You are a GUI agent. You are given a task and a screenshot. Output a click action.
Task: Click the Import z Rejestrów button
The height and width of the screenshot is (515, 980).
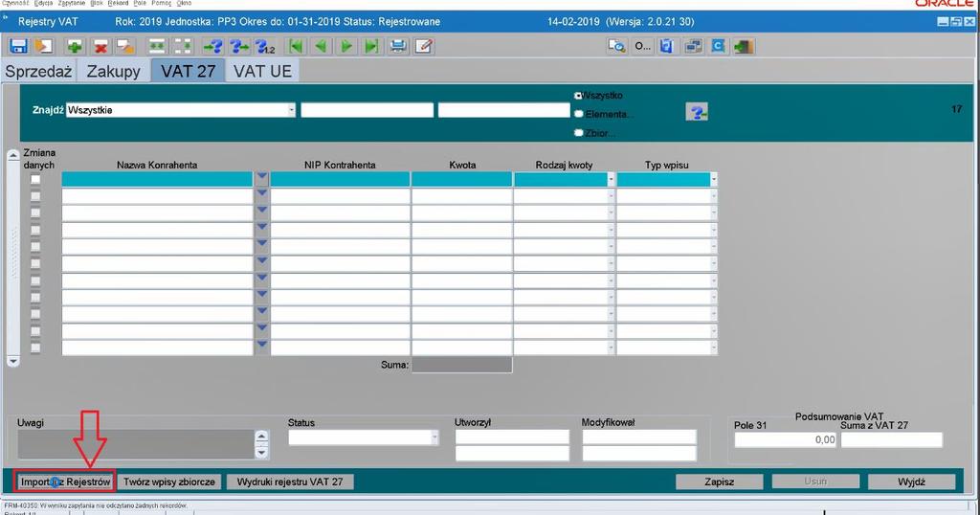pyautogui.click(x=65, y=481)
